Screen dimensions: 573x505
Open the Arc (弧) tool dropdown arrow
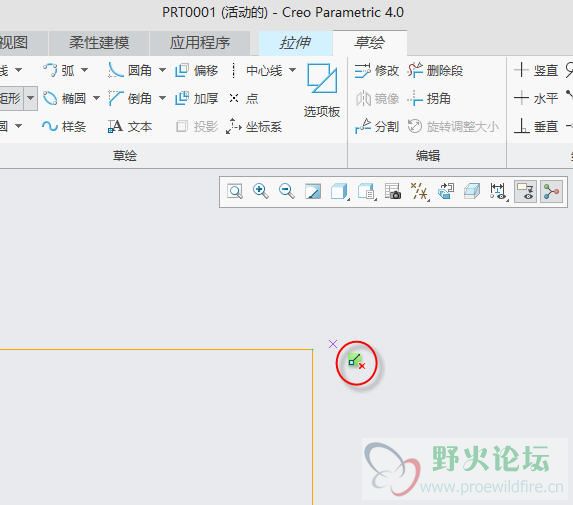click(84, 70)
